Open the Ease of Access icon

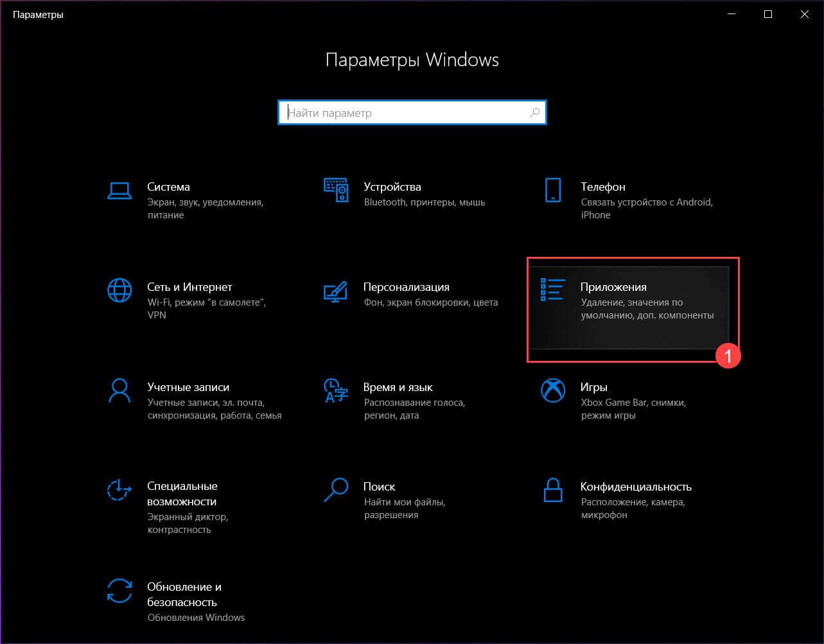(119, 490)
